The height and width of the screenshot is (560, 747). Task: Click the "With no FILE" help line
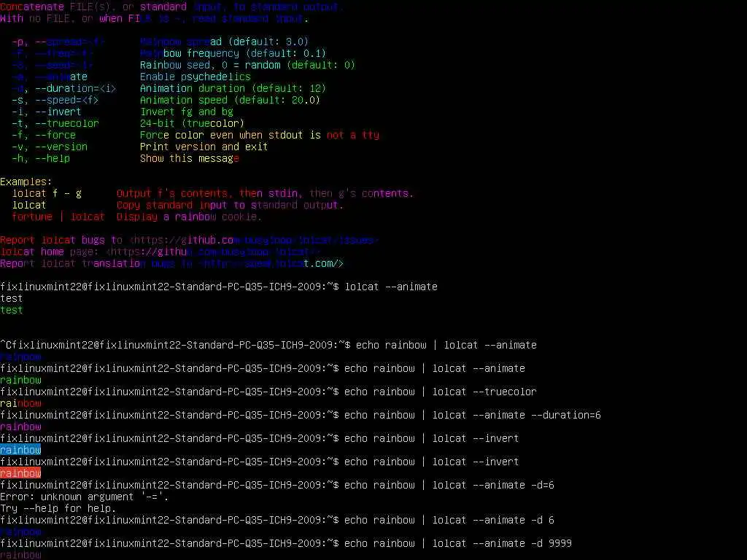pyautogui.click(x=154, y=18)
